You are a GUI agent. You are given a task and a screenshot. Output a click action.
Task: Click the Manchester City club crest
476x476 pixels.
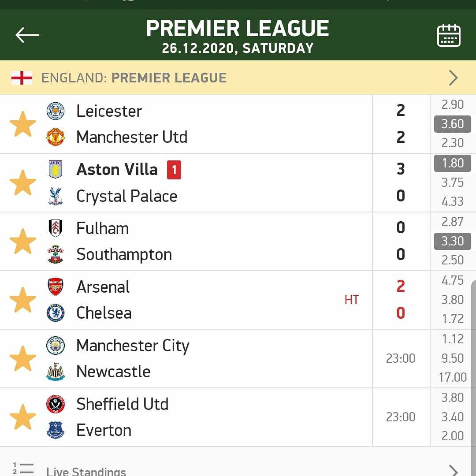coord(56,346)
